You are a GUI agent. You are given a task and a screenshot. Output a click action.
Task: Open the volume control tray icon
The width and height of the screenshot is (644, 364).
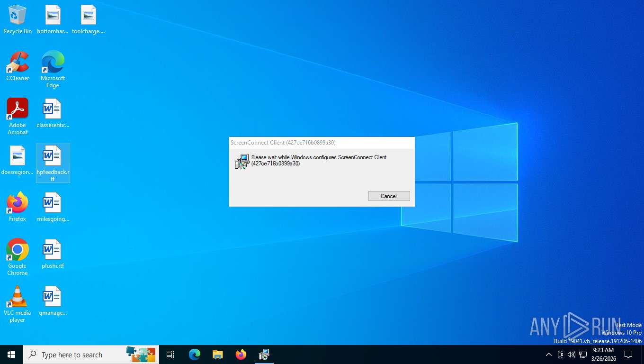(x=572, y=355)
